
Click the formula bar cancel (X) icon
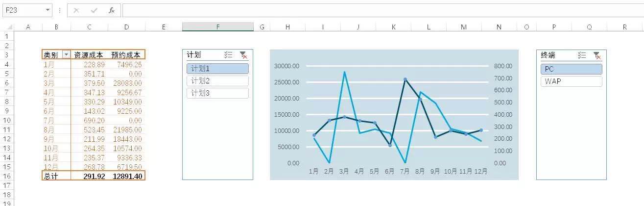point(76,10)
